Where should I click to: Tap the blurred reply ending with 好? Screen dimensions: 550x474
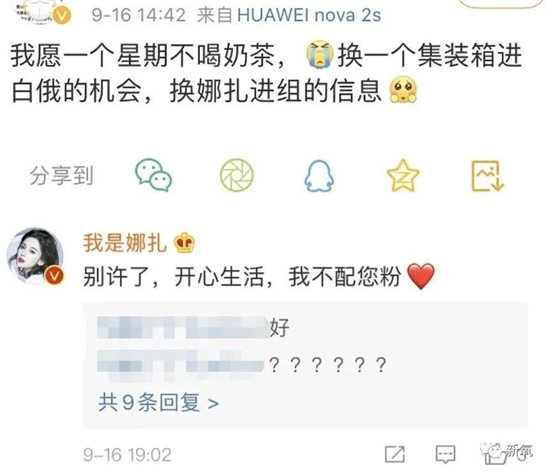click(x=193, y=328)
